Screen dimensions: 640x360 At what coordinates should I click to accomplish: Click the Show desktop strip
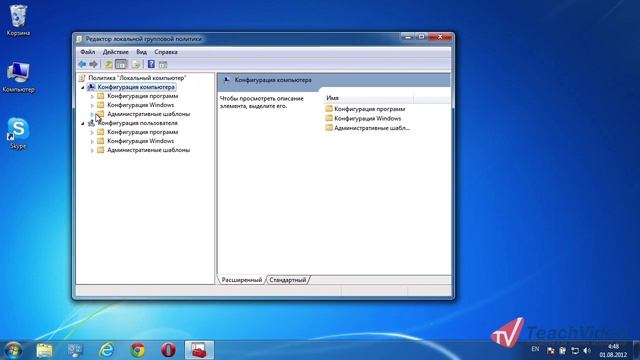point(636,350)
